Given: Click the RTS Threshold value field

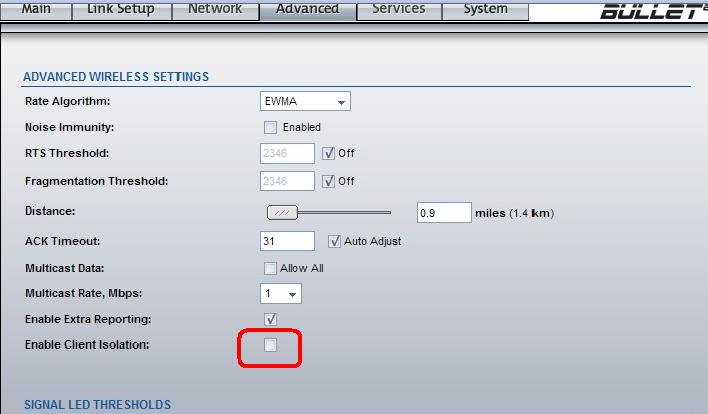Looking at the screenshot, I should tap(287, 154).
